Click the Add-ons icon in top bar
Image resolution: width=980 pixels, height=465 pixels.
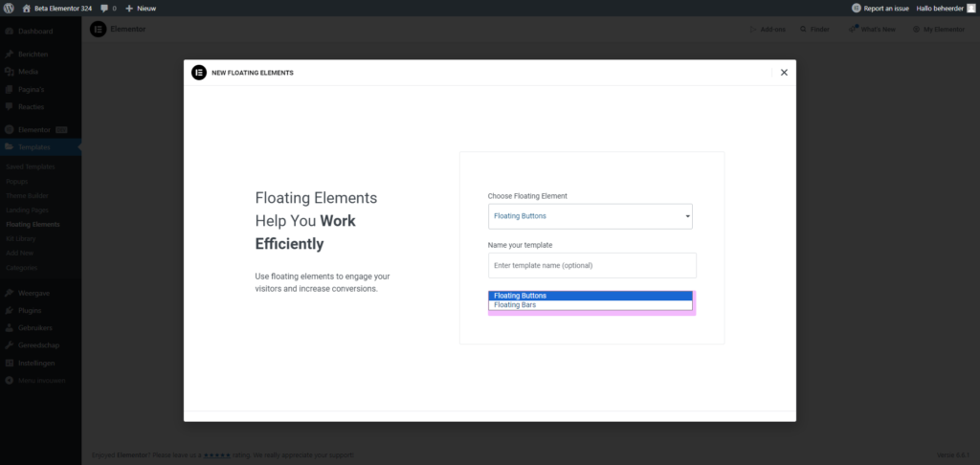(753, 30)
